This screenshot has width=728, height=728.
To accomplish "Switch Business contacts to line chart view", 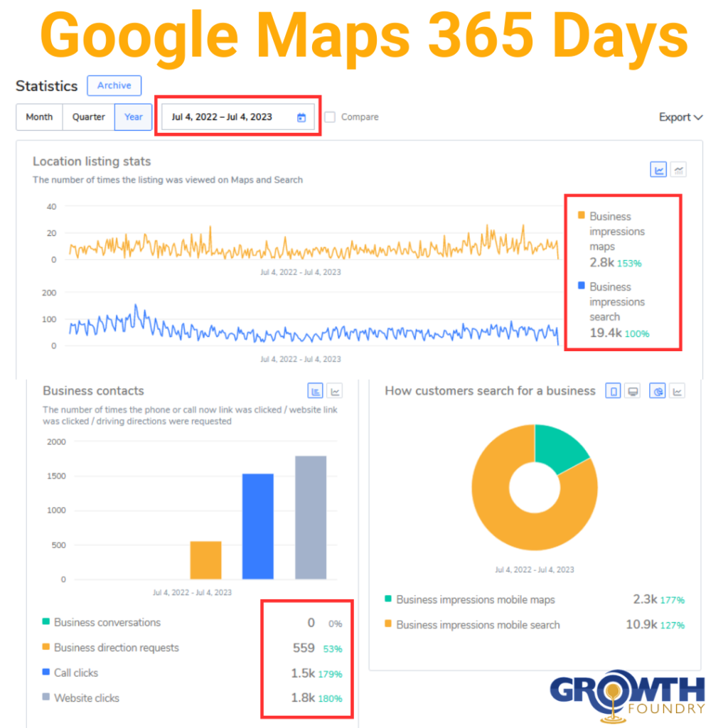I will pos(335,390).
